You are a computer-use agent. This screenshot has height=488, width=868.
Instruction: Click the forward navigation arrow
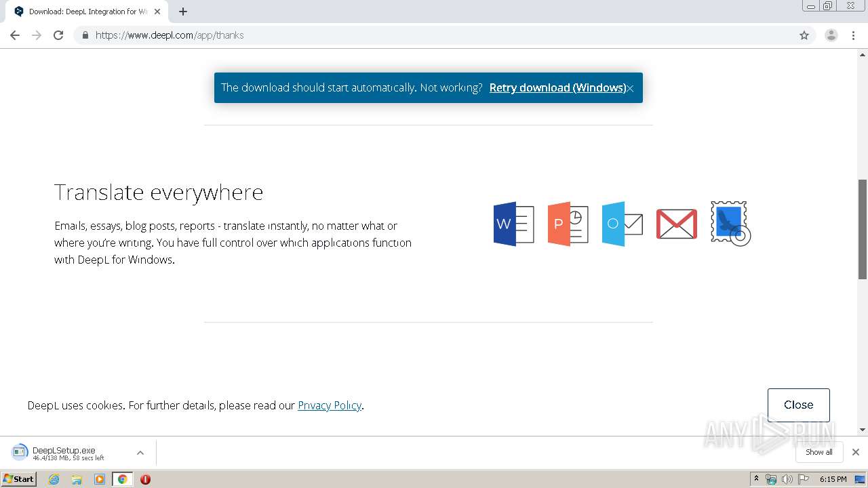[x=37, y=35]
